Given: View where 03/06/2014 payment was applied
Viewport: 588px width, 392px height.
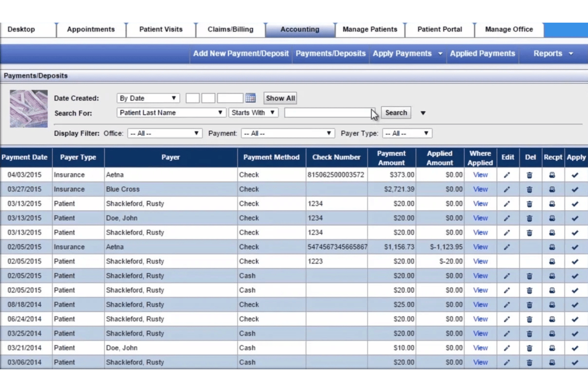Looking at the screenshot, I should (480, 362).
